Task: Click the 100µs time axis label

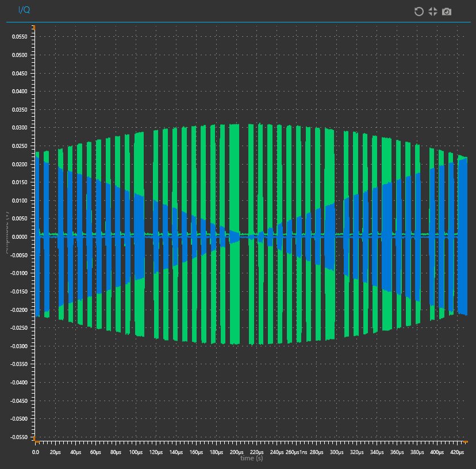Action: (136, 452)
